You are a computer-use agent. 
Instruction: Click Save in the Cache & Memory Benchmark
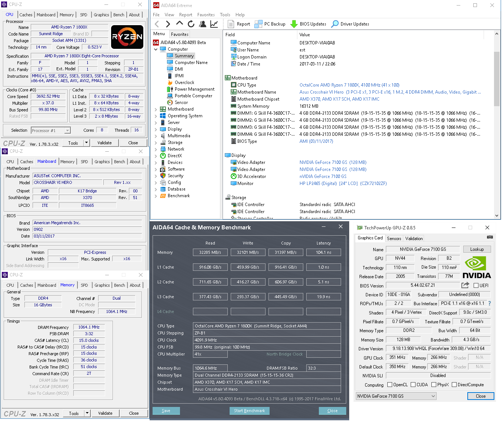(166, 411)
